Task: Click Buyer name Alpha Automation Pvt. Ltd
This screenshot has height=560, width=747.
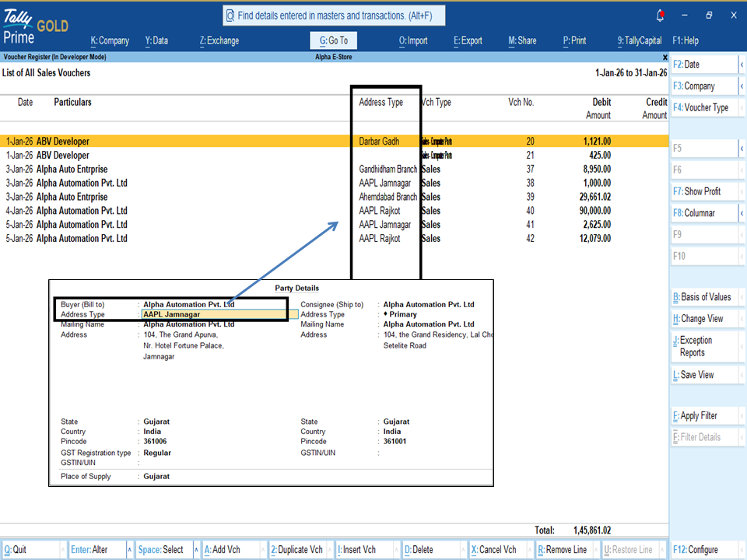Action: (x=188, y=304)
